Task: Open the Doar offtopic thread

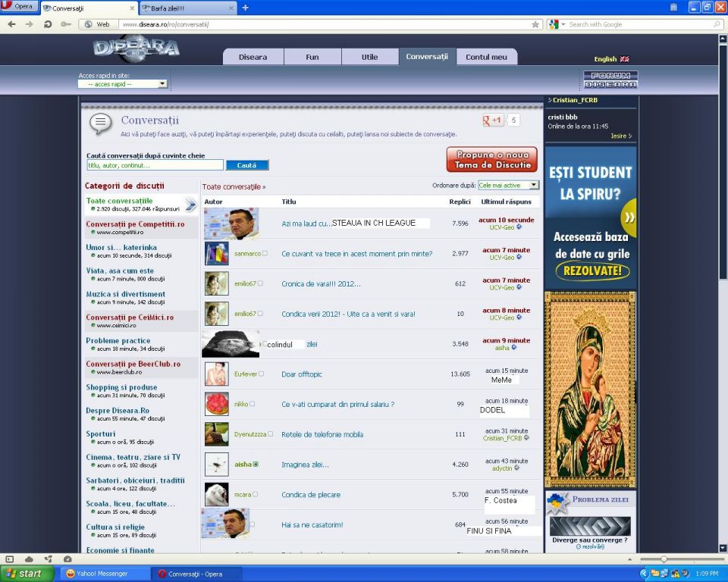Action: click(302, 374)
